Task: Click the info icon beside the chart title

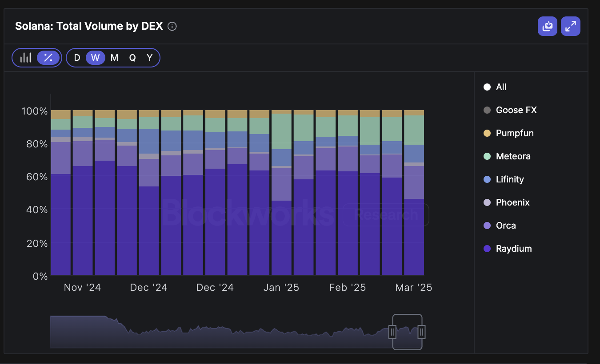Action: (x=172, y=26)
